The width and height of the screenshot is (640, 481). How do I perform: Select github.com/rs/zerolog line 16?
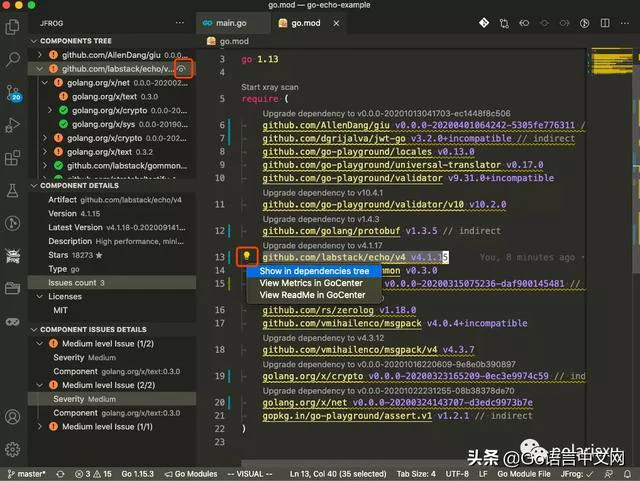(339, 310)
